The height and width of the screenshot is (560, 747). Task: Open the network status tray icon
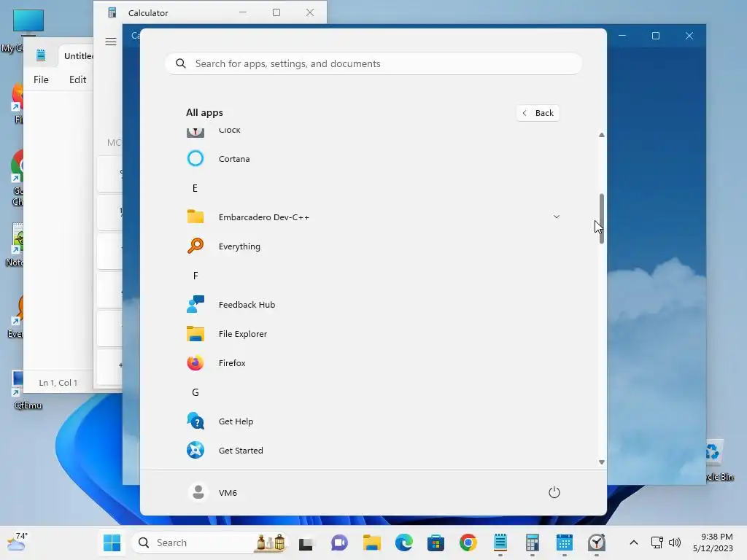657,542
